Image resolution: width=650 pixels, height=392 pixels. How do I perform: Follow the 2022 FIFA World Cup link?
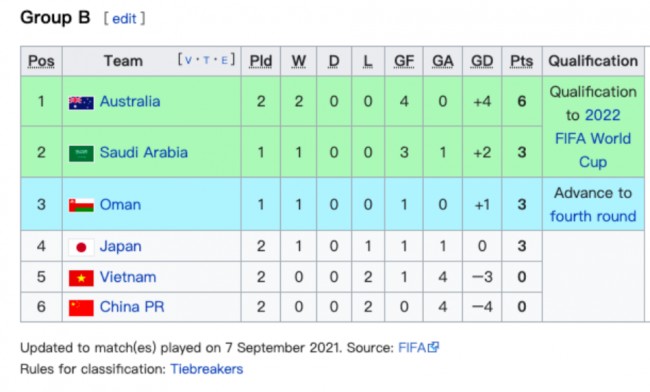coord(593,138)
